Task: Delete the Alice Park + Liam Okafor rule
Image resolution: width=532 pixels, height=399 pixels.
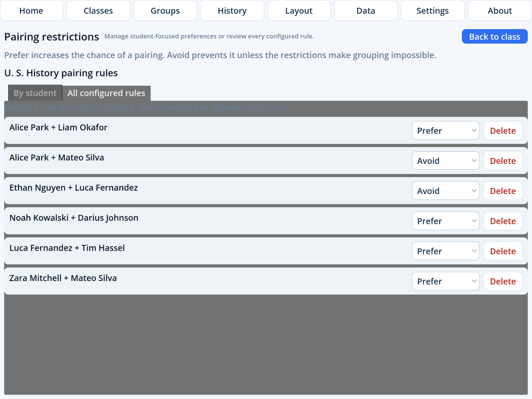Action: click(x=503, y=130)
